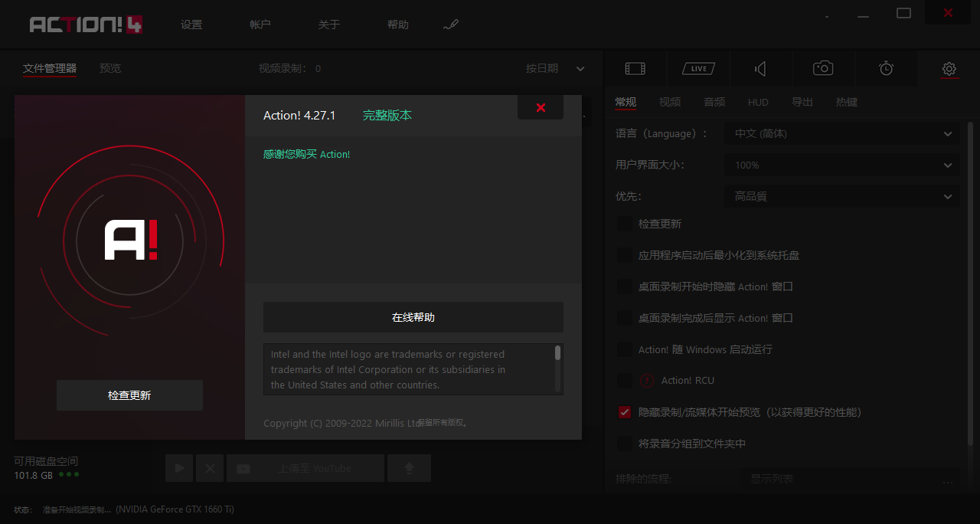Expand the 语言 (Language) dropdown

(842, 133)
